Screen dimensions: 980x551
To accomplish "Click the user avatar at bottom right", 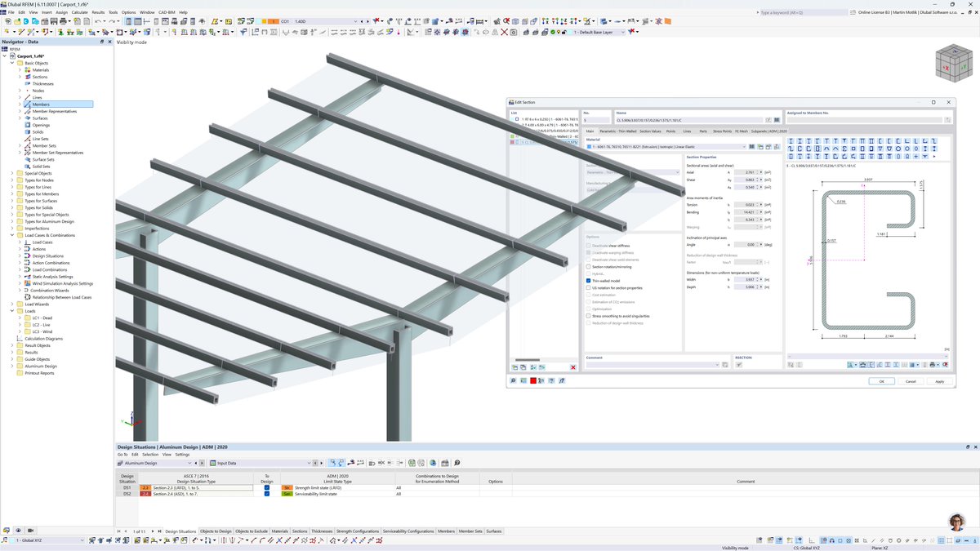I will click(x=956, y=523).
